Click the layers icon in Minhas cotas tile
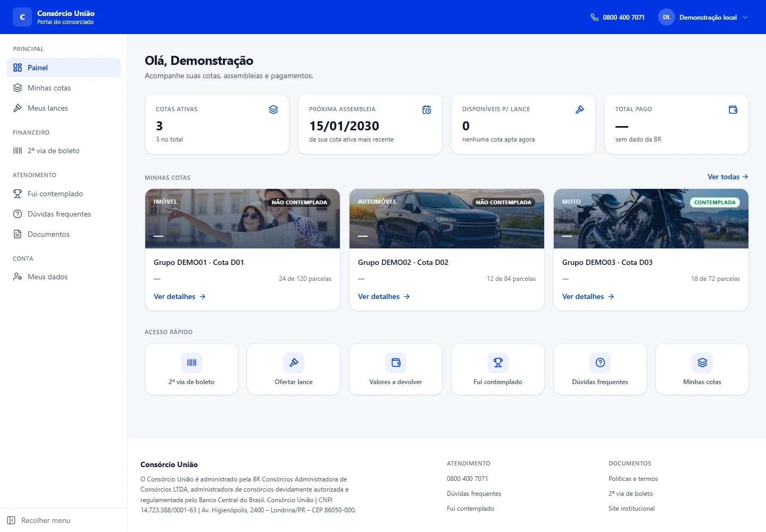 (x=702, y=362)
